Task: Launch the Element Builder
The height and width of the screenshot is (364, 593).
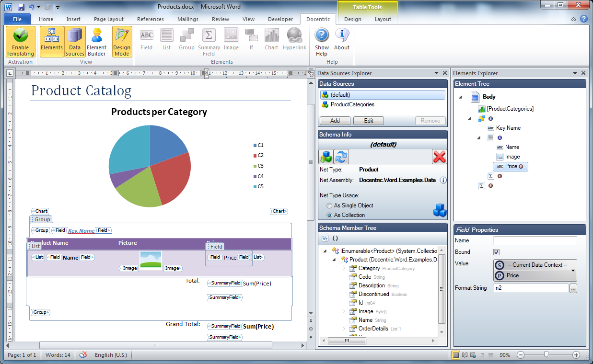Action: click(97, 42)
